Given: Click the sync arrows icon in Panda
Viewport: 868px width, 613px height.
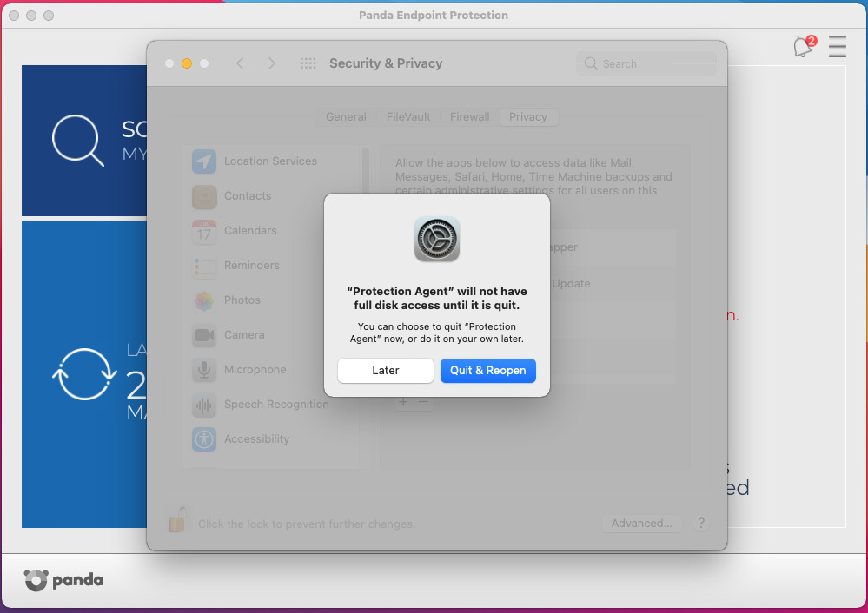Looking at the screenshot, I should [x=84, y=374].
